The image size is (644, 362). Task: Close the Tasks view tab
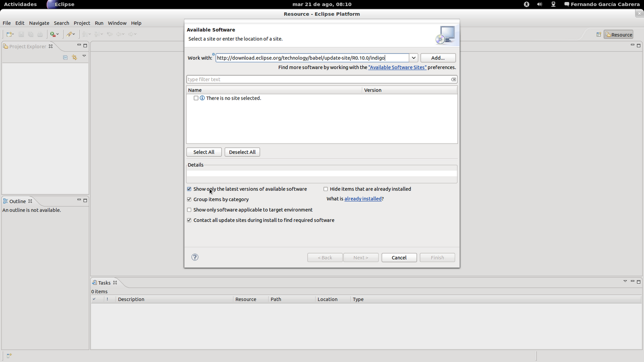point(115,283)
